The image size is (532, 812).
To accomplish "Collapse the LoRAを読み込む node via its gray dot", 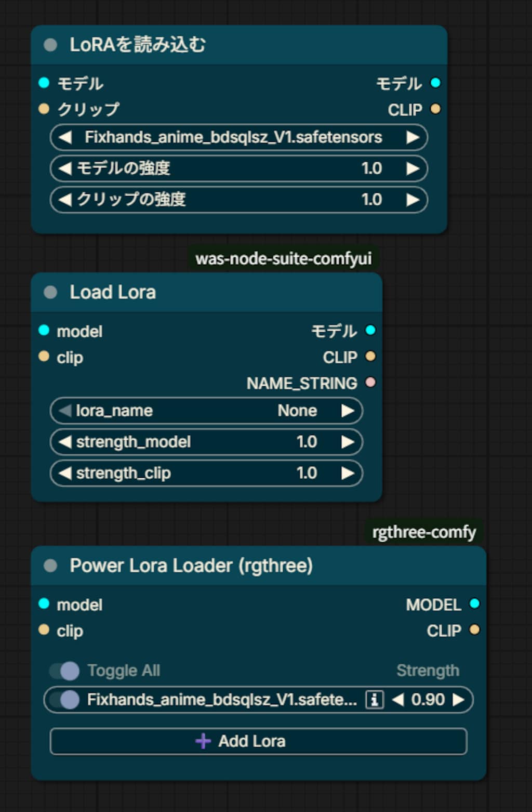I will [x=50, y=45].
